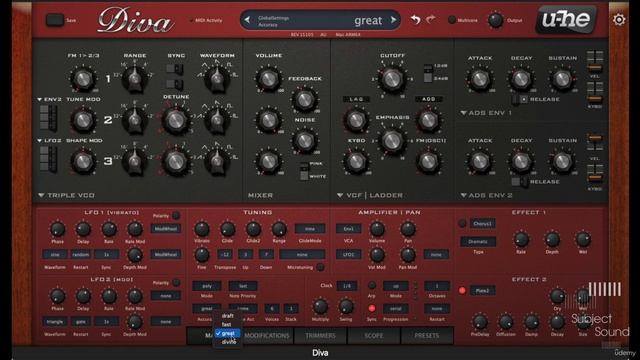This screenshot has height=360, width=640.
Task: Click the u-he logo
Action: [566, 19]
